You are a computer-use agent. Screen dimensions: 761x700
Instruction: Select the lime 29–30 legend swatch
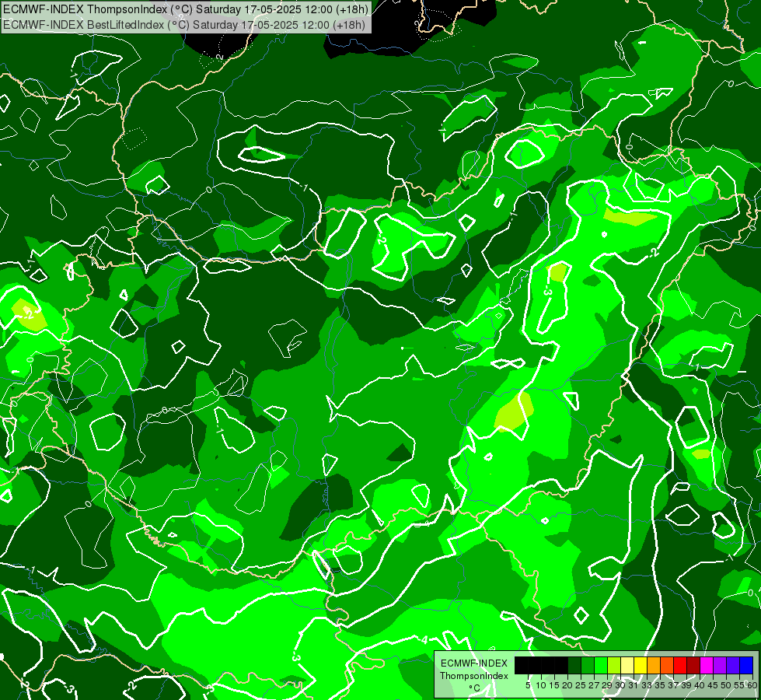(614, 666)
